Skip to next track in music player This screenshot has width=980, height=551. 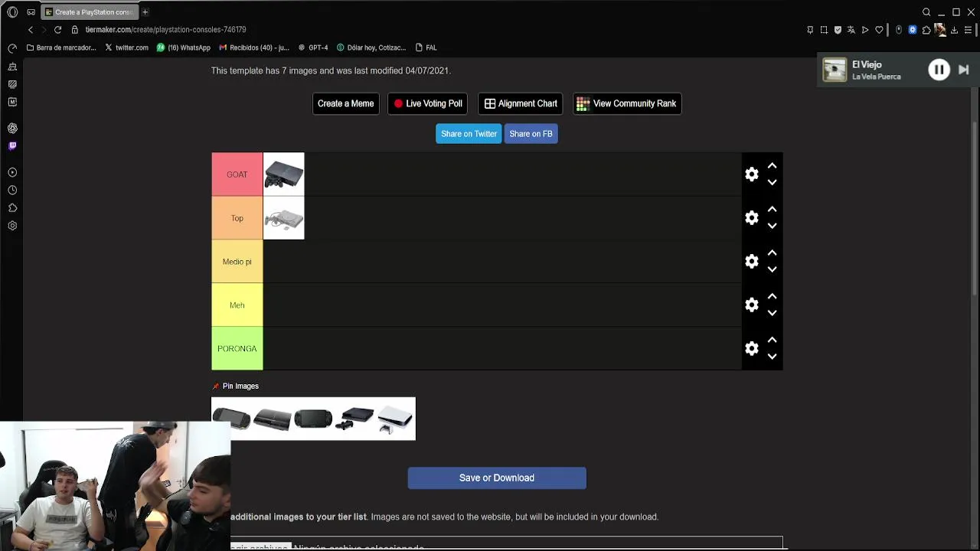964,70
